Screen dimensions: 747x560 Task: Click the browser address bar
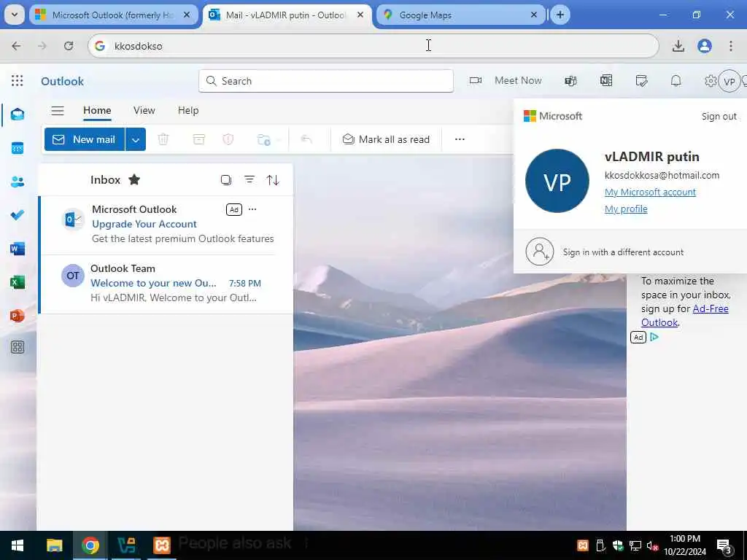tap(373, 46)
